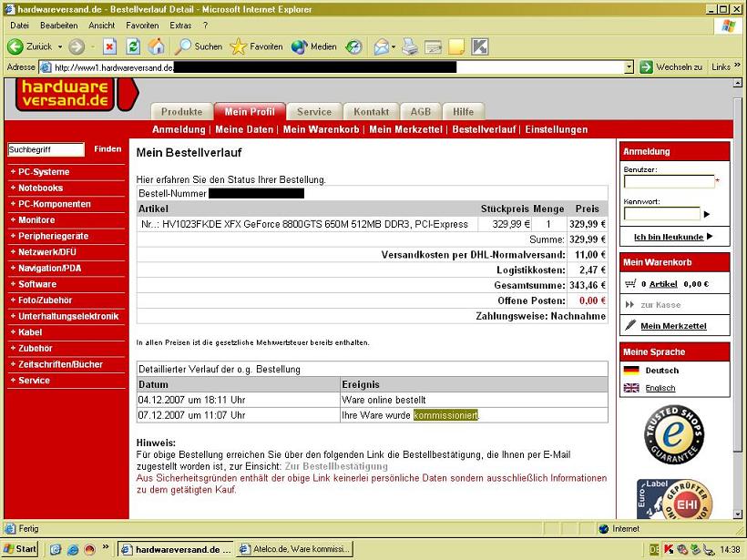Open the mail icon dropdown arrow

(x=394, y=46)
